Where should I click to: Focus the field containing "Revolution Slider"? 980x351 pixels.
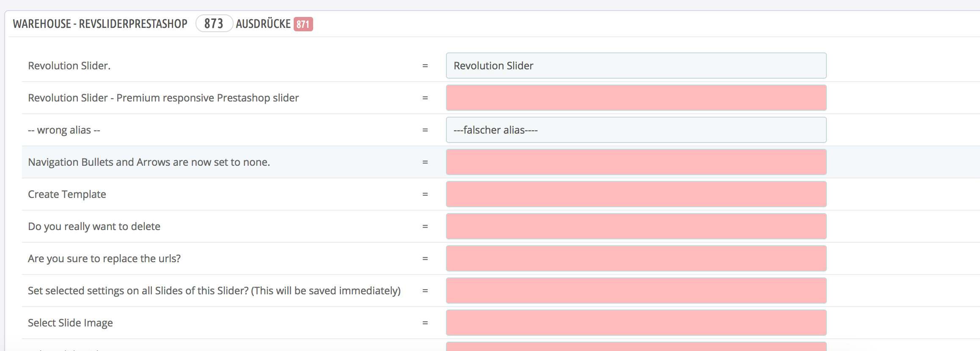(x=636, y=66)
